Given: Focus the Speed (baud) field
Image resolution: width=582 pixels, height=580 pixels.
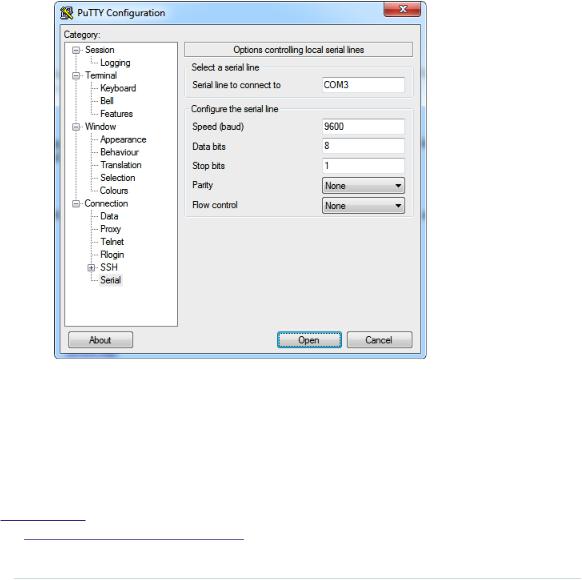Looking at the screenshot, I should [363, 127].
